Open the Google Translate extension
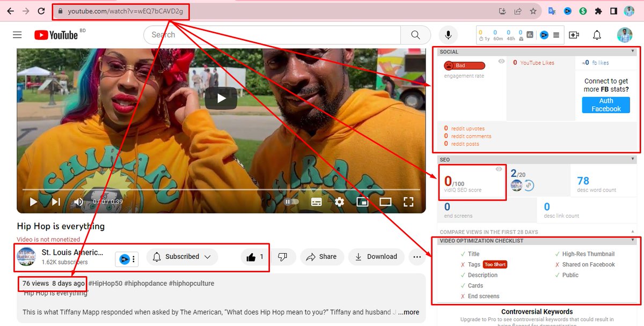Image resolution: width=644 pixels, height=326 pixels. [552, 11]
